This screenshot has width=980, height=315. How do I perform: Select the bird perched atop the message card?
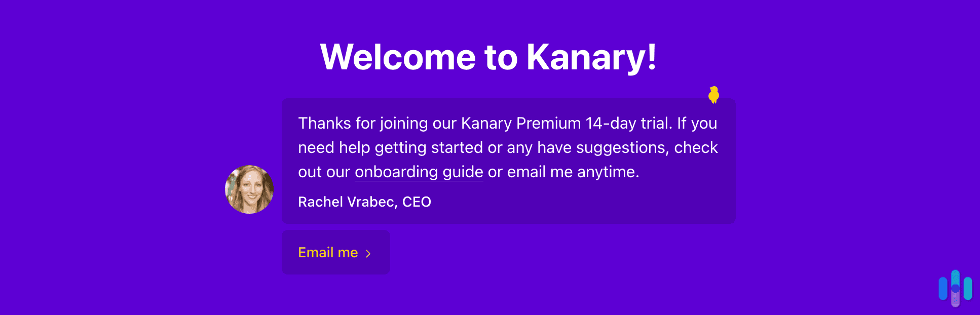(713, 95)
